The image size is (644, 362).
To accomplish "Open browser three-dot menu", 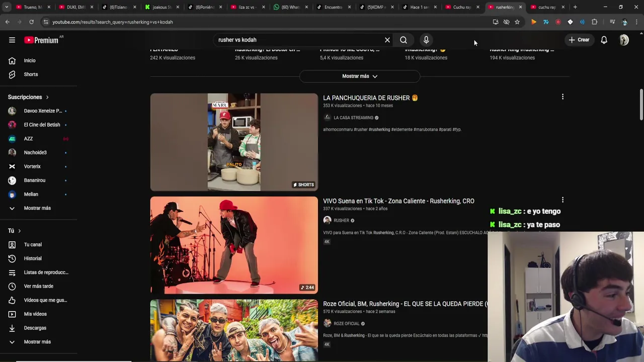I will (636, 22).
